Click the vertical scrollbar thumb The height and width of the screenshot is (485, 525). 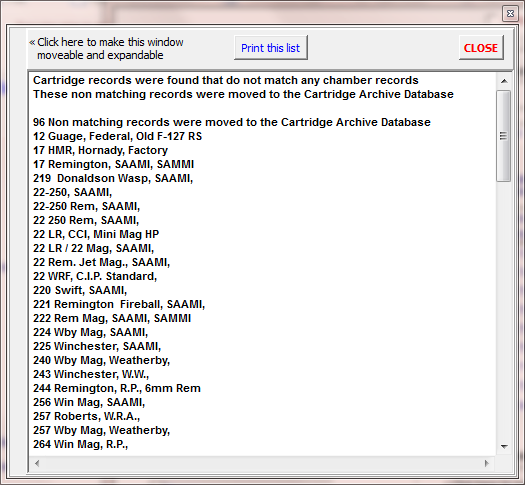[x=504, y=136]
